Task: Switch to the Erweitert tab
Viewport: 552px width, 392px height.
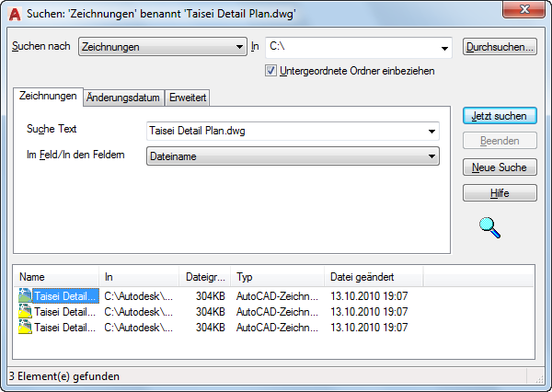Action: tap(188, 98)
